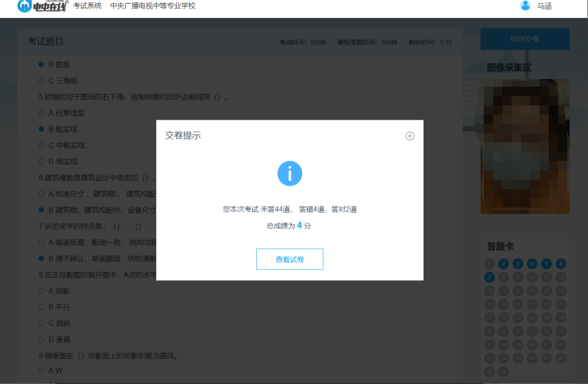Viewport: 588px width, 384px height.
Task: Click the 保存交卷 button
Action: click(x=525, y=39)
